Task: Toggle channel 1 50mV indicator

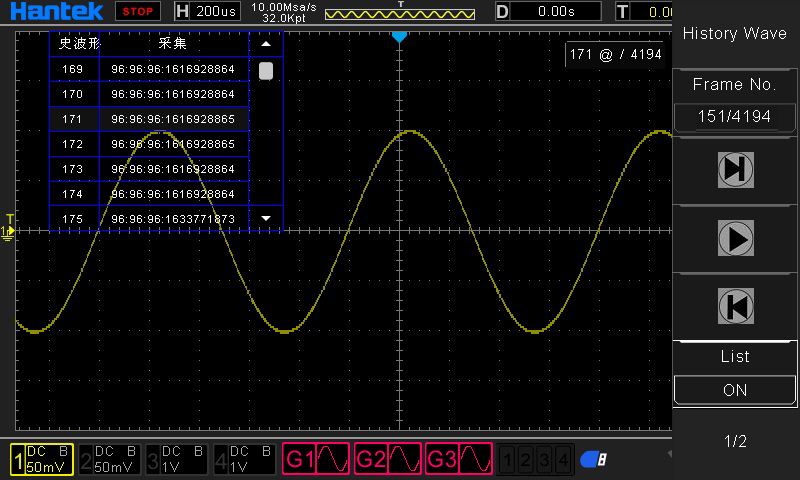Action: pyautogui.click(x=42, y=459)
